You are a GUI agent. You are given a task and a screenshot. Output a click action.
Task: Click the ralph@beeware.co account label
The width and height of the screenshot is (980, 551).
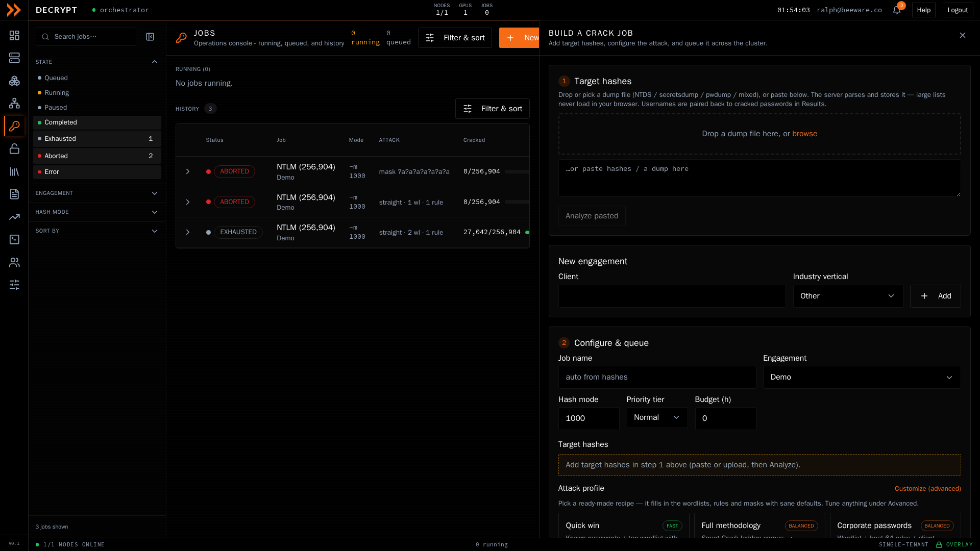[849, 10]
